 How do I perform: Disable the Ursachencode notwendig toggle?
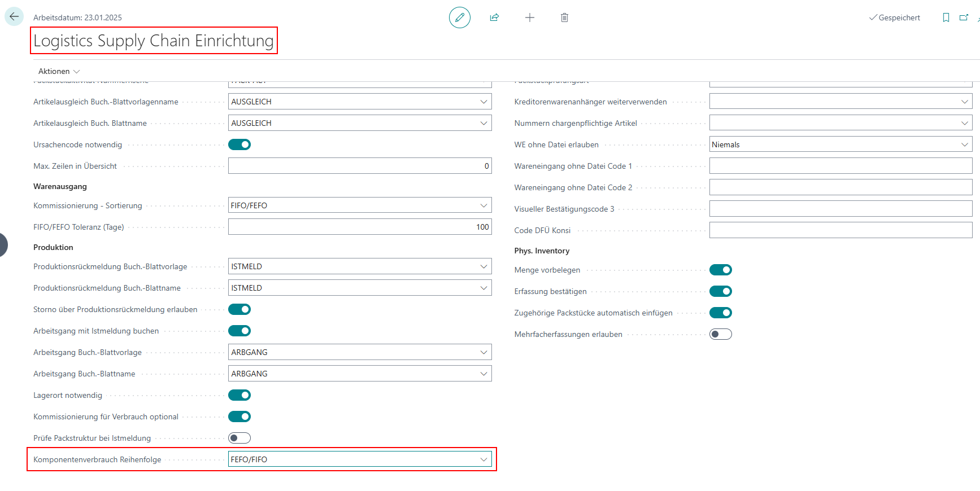tap(239, 144)
